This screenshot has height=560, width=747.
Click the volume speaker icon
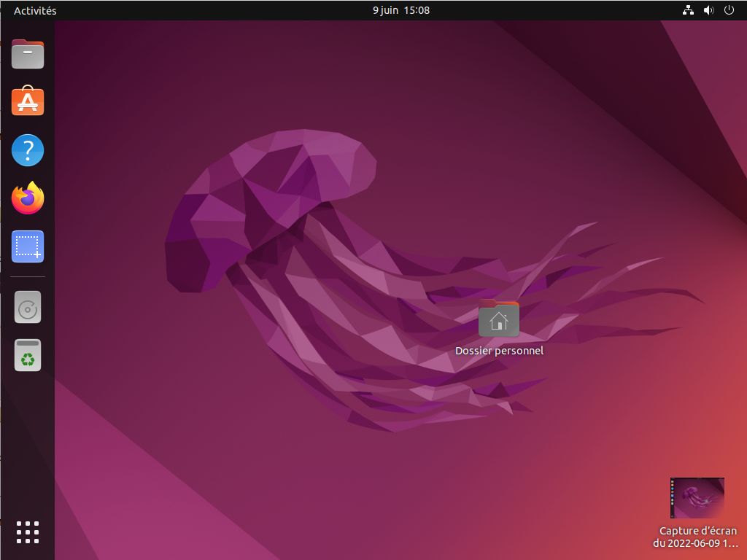click(709, 10)
